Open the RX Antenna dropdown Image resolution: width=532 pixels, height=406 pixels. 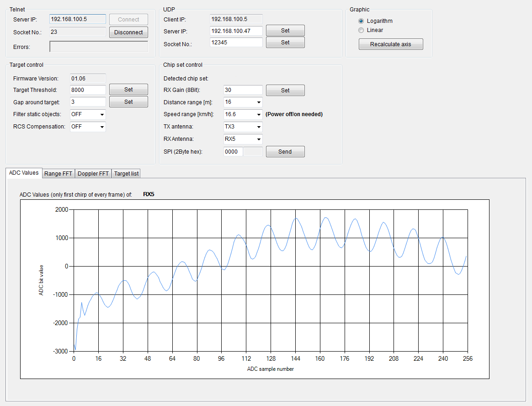(243, 139)
